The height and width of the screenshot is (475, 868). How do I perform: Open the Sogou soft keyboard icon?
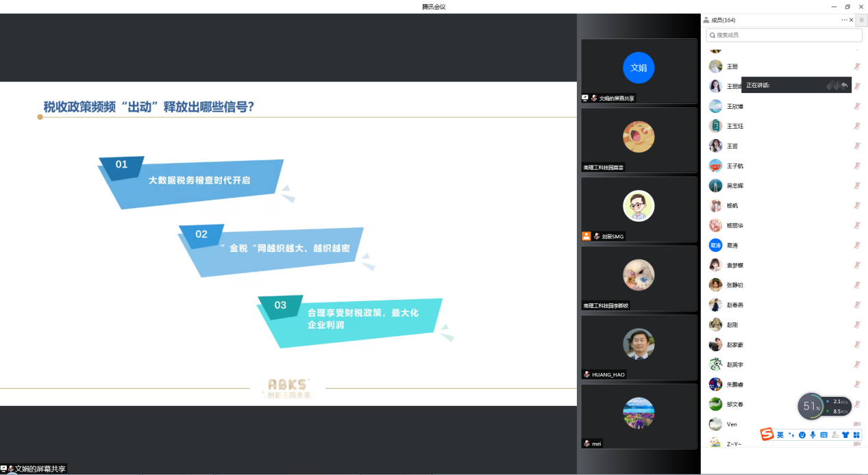(x=823, y=435)
